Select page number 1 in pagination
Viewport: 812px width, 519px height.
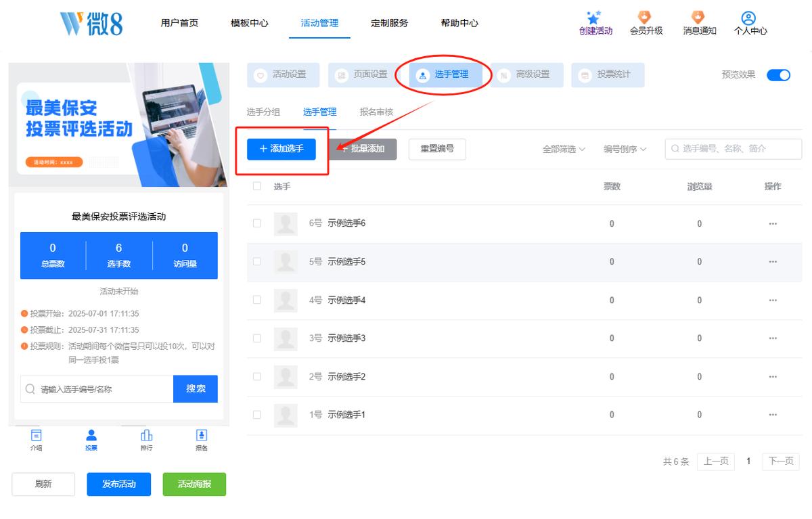pos(748,461)
